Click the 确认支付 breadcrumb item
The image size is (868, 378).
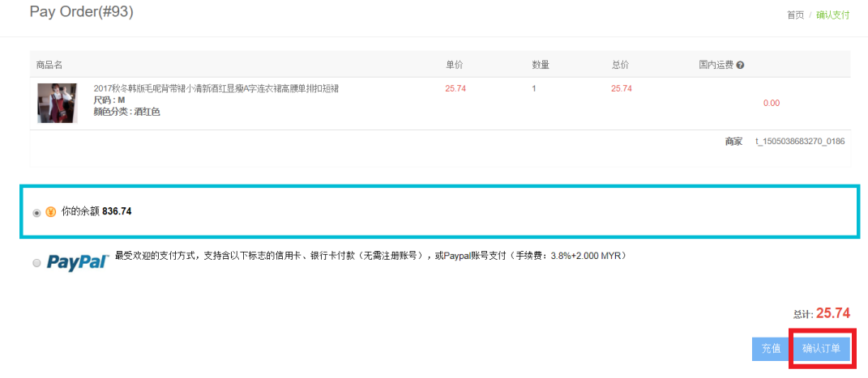[832, 15]
